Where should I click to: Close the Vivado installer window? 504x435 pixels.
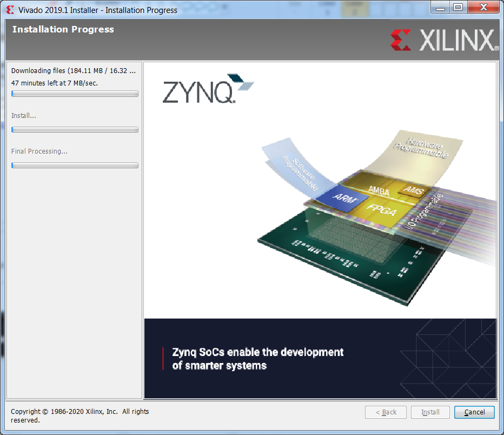click(483, 7)
